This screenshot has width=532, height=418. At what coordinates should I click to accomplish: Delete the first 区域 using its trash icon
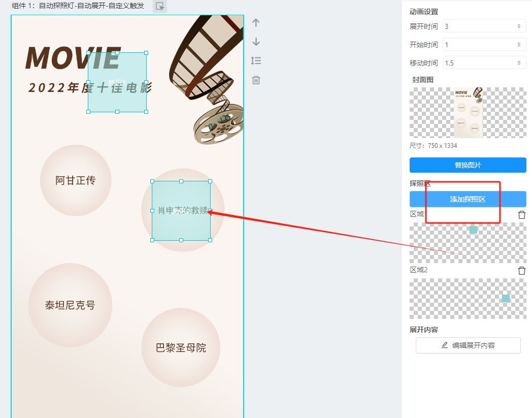tap(521, 215)
